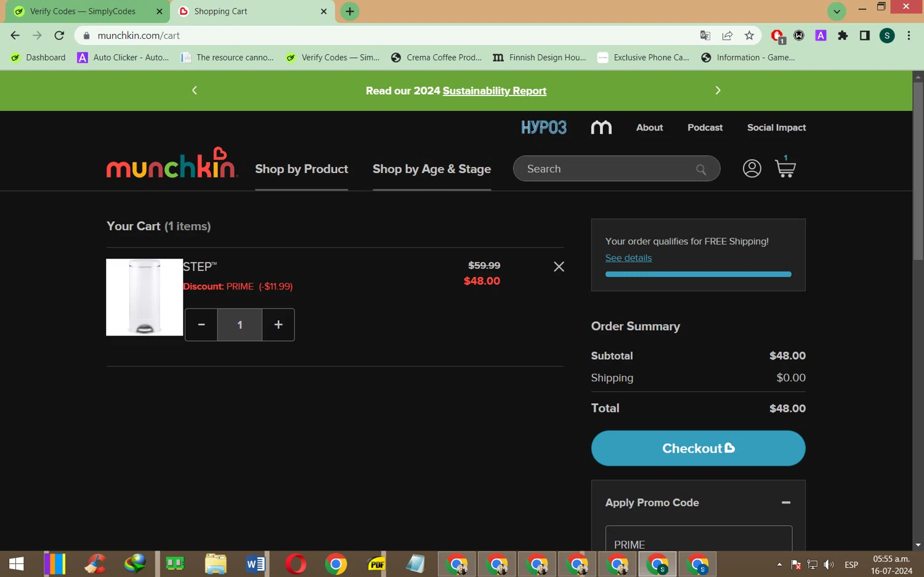Screen dimensions: 924x577
Task: Remove the STEP item with X icon
Action: pyautogui.click(x=559, y=267)
